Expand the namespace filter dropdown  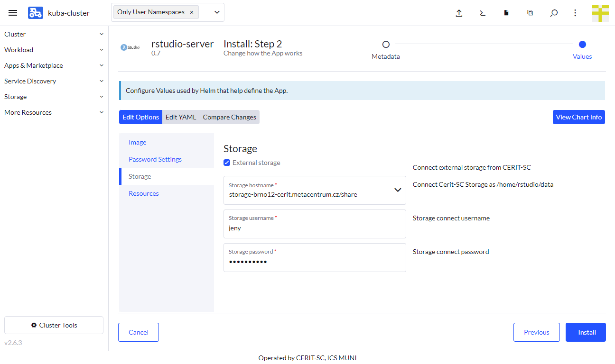click(217, 12)
